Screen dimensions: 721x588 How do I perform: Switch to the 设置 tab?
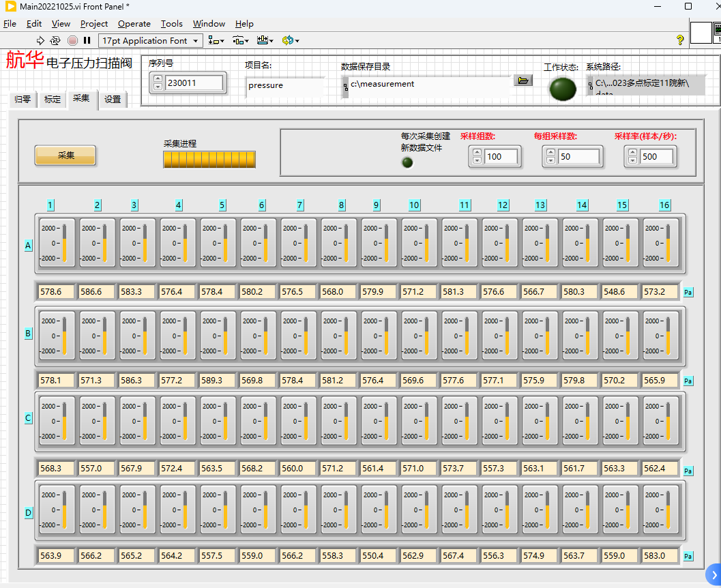pos(113,100)
